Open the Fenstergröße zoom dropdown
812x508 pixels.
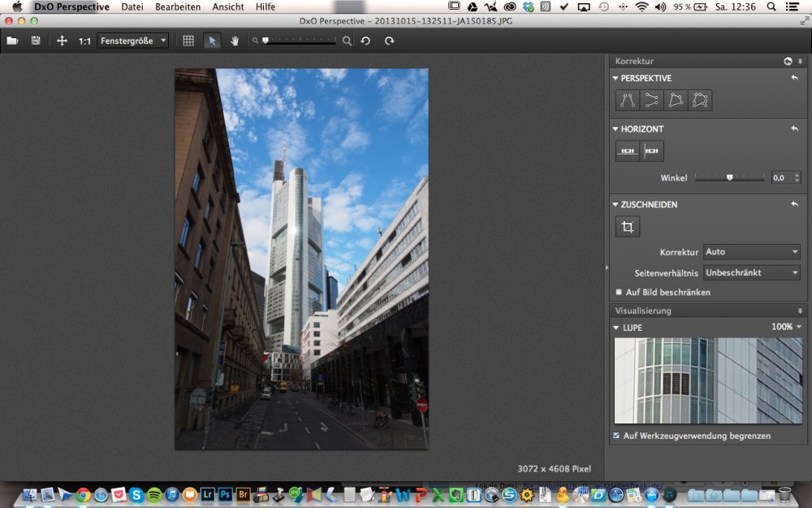(x=133, y=41)
